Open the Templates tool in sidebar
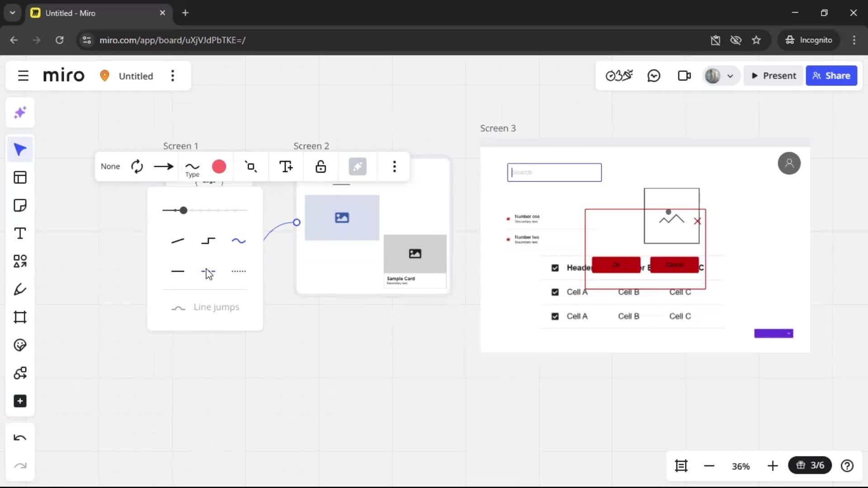 click(x=20, y=177)
